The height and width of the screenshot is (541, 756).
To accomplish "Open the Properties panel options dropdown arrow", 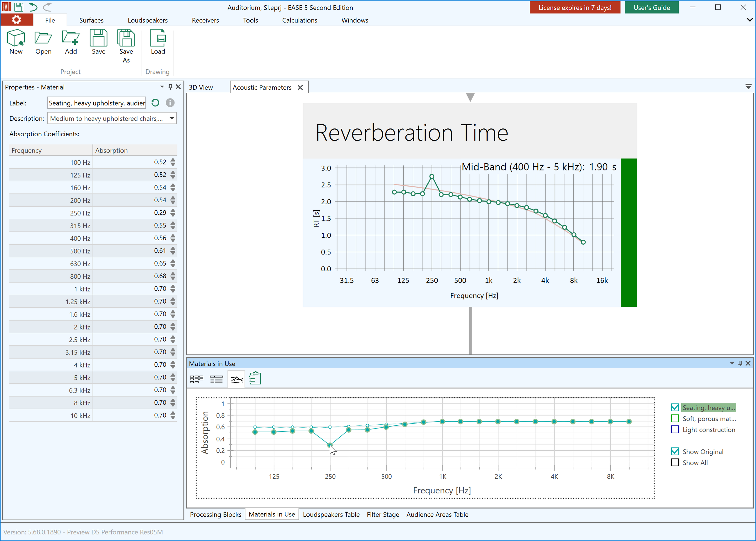I will [x=162, y=87].
